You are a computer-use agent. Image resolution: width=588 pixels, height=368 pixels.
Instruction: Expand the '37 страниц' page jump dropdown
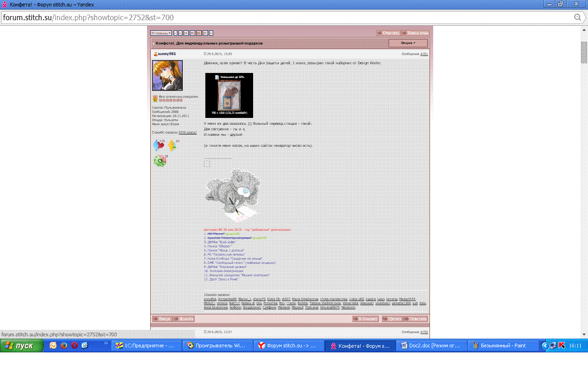[161, 33]
